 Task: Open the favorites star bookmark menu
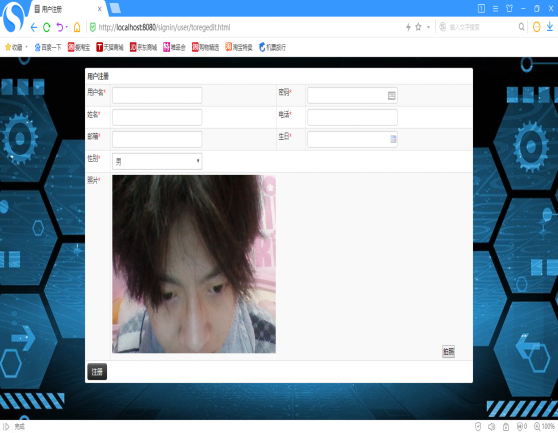[16, 47]
